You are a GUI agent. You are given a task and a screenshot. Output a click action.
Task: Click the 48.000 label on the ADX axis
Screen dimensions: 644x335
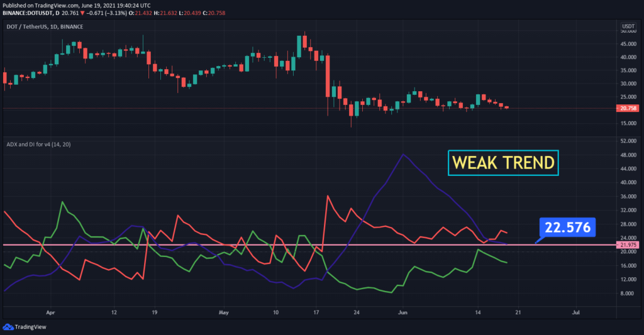pos(628,155)
